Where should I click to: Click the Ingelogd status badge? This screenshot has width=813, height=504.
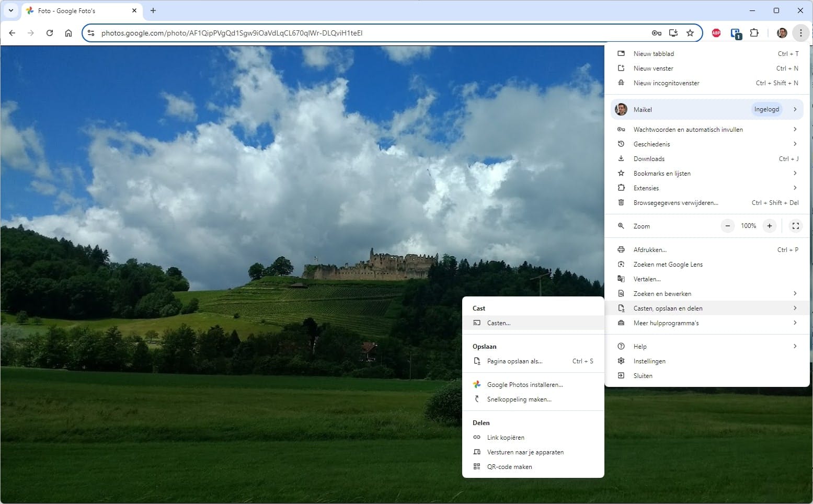click(x=766, y=109)
